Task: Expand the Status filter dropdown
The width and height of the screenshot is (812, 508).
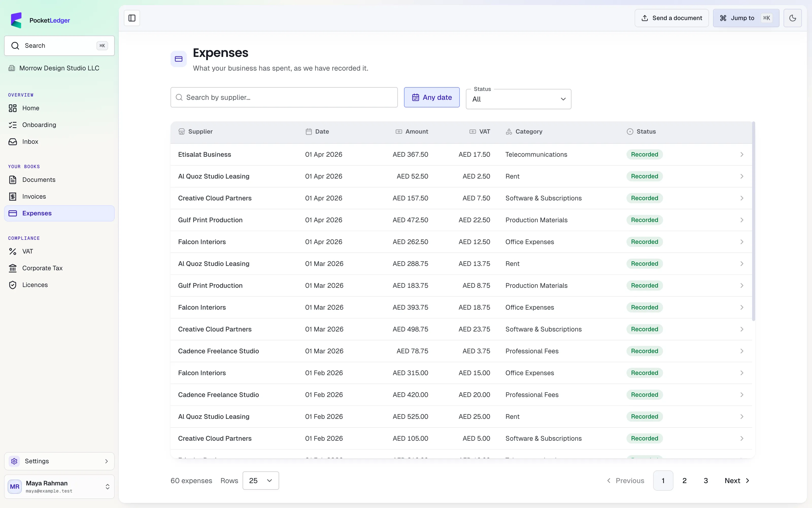Action: pos(518,99)
